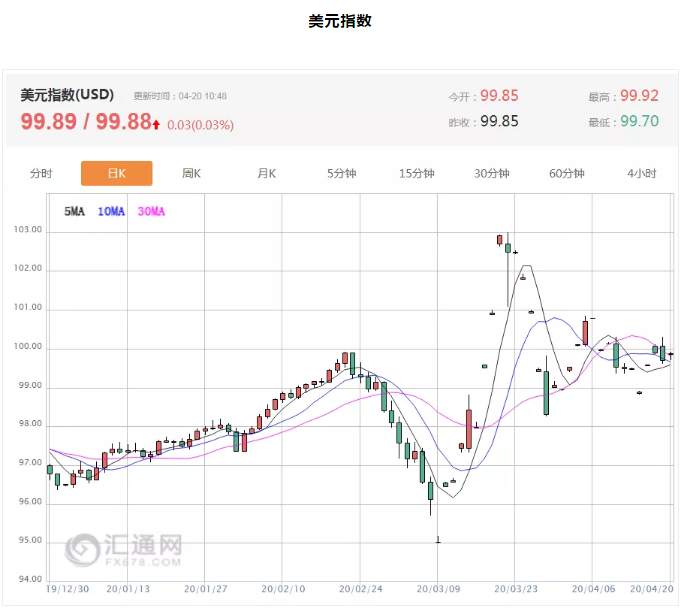Click the peak red candle near 103.00
This screenshot has width=684, height=610.
(499, 240)
